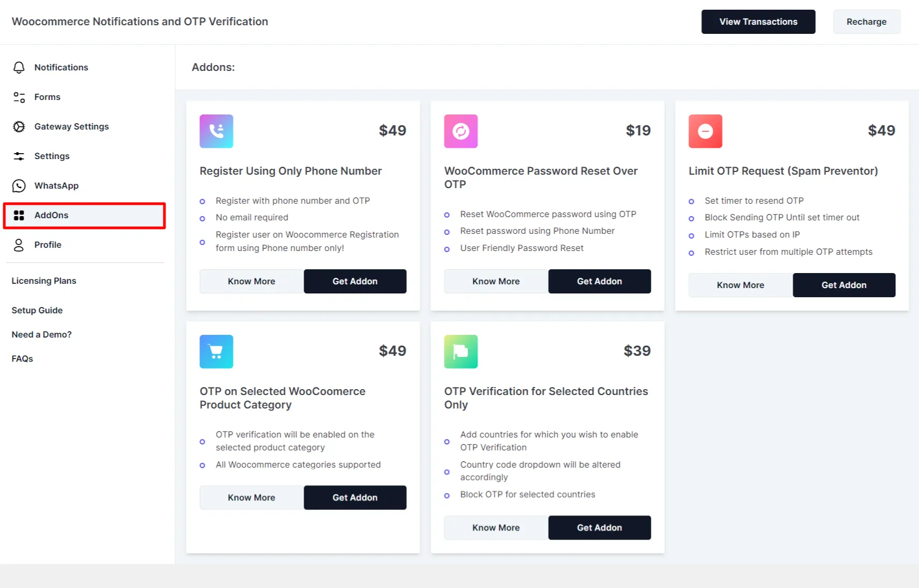Image resolution: width=919 pixels, height=588 pixels.
Task: Click 'Reset password using Phone Number' text
Action: [x=537, y=231]
